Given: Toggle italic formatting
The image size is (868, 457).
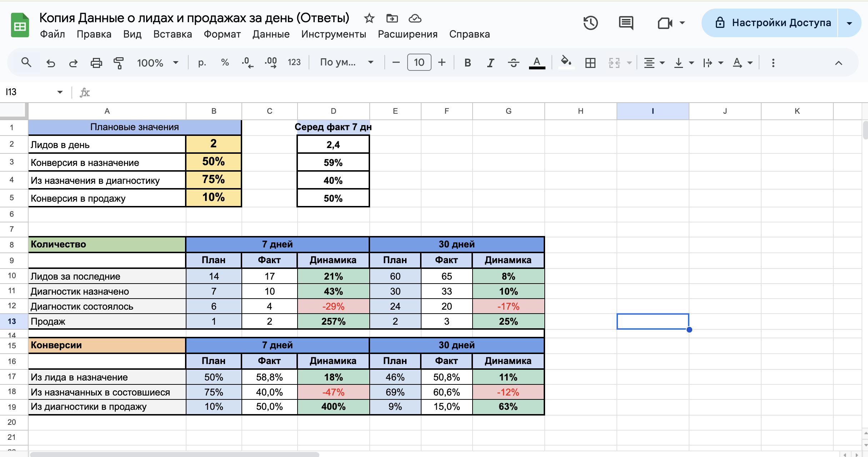Looking at the screenshot, I should tap(490, 63).
